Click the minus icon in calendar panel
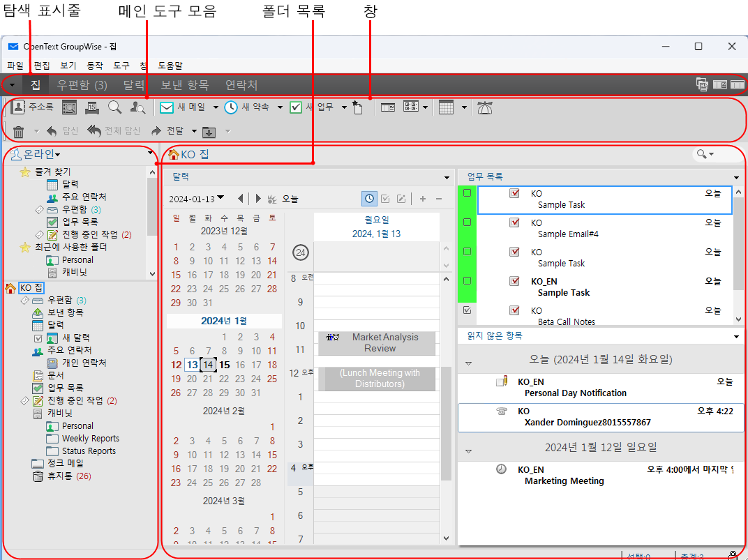This screenshot has height=560, width=748. point(439,199)
